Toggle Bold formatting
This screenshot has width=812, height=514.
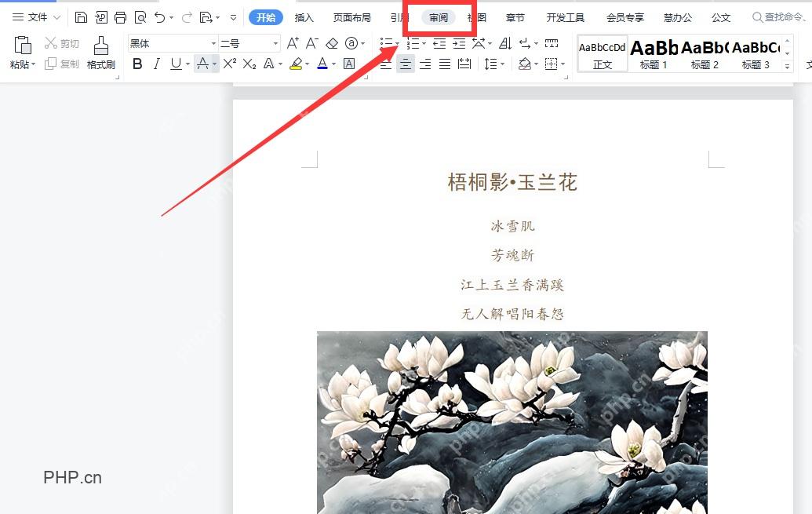tap(137, 64)
